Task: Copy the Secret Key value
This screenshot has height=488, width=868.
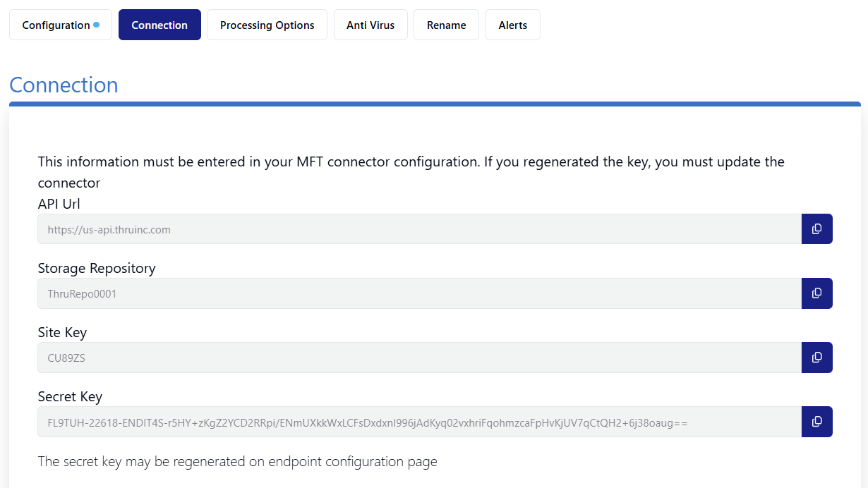Action: (x=816, y=422)
